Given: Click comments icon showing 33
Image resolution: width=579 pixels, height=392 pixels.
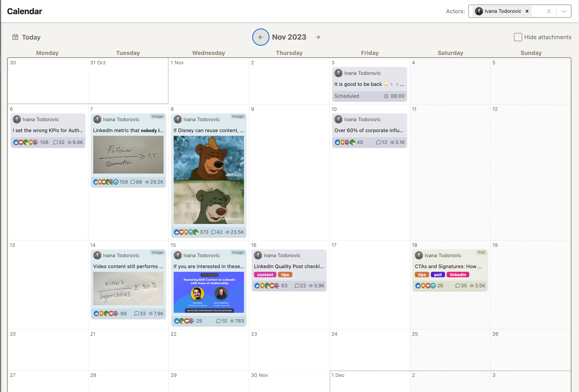Looking at the screenshot, I should pyautogui.click(x=137, y=314).
